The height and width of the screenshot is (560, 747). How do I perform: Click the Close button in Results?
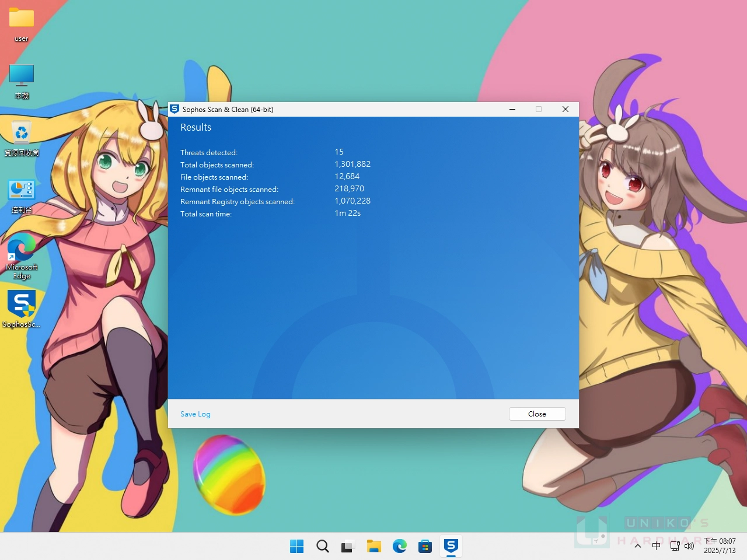tap(537, 414)
